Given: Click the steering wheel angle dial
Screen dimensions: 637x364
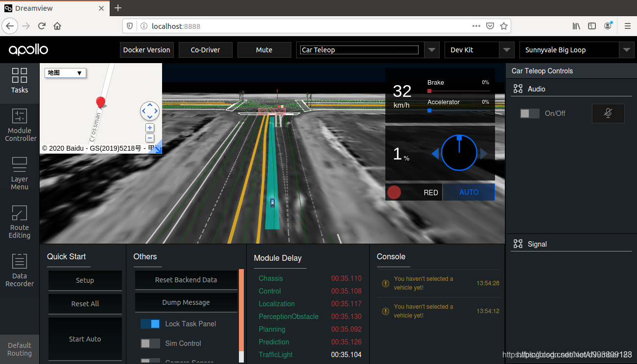Looking at the screenshot, I should pyautogui.click(x=459, y=153).
